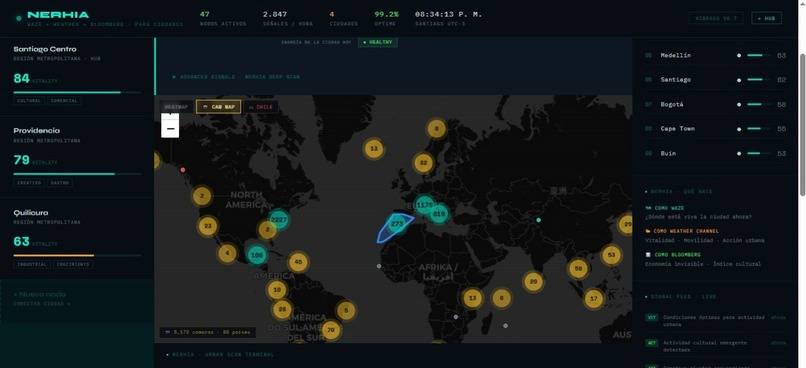
Task: Open the 106 camera cluster marker
Action: (x=257, y=255)
